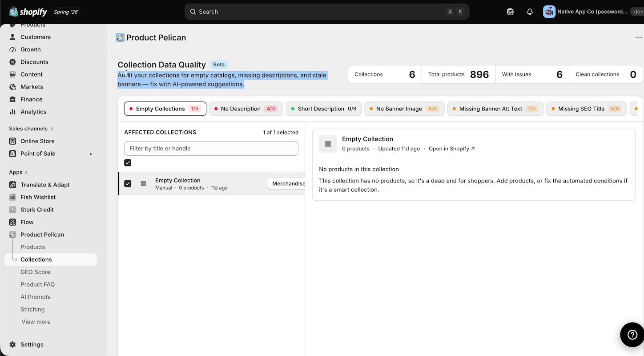The height and width of the screenshot is (356, 644).
Task: Click the Open in Shopify link
Action: pyautogui.click(x=451, y=149)
